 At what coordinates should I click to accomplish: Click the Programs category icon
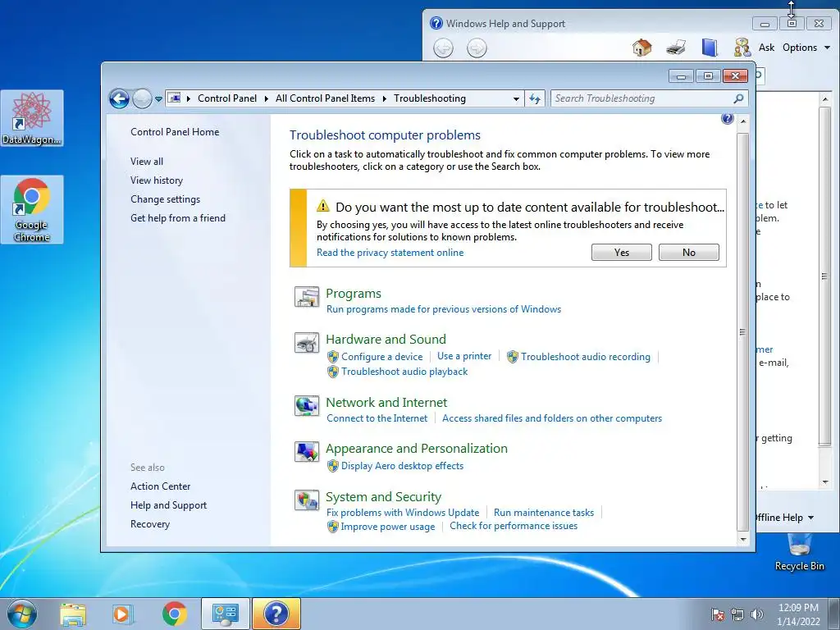click(x=307, y=297)
